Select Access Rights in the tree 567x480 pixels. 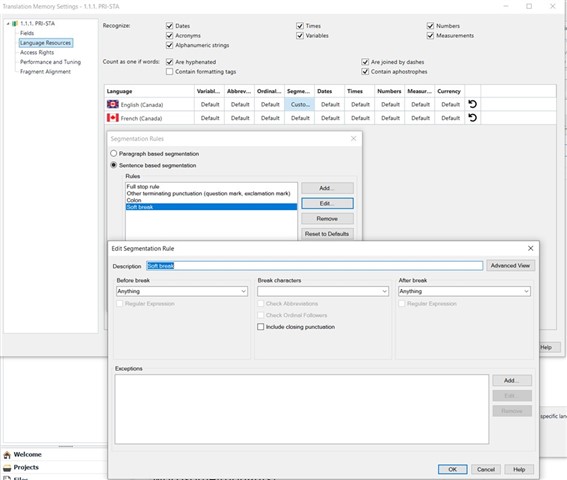(37, 52)
